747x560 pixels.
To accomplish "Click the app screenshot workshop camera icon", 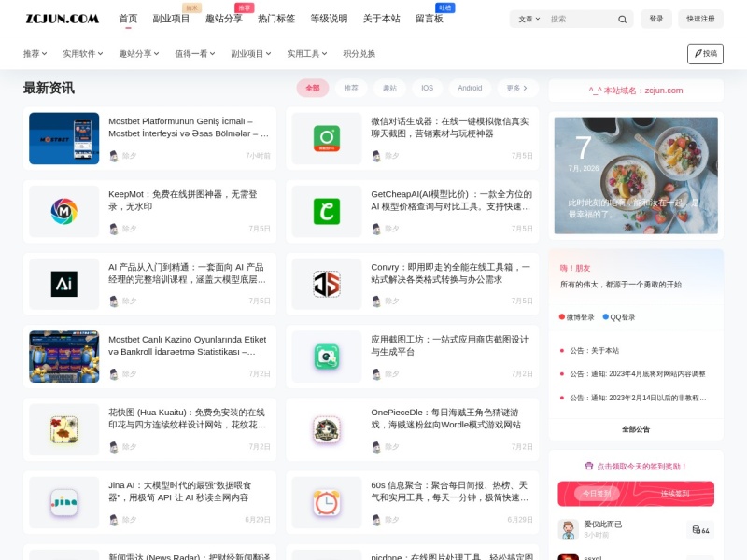I will 327,357.
